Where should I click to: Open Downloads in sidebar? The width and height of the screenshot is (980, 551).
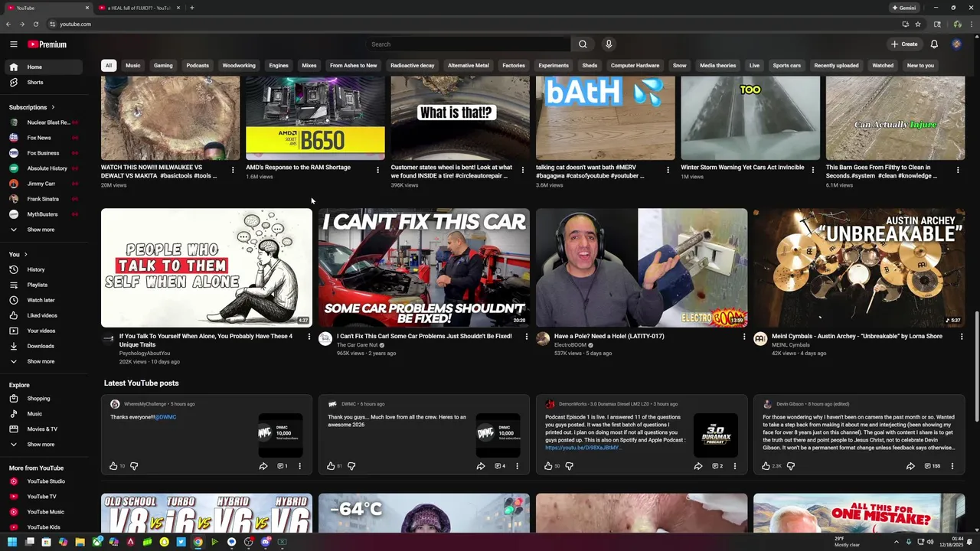[41, 346]
